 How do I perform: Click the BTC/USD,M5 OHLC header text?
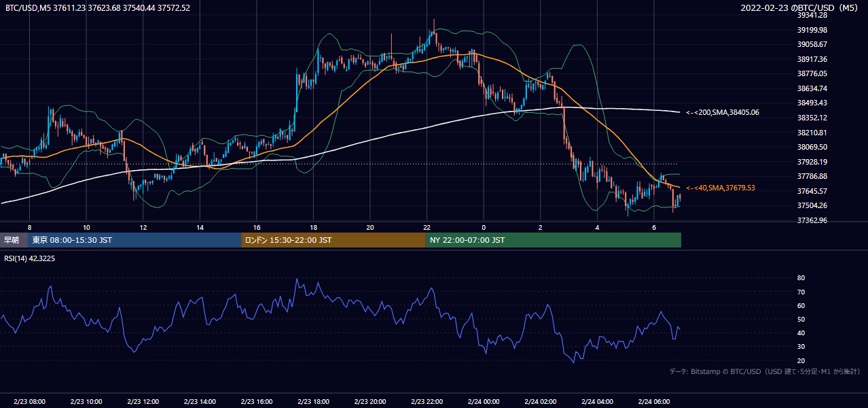tap(98, 8)
